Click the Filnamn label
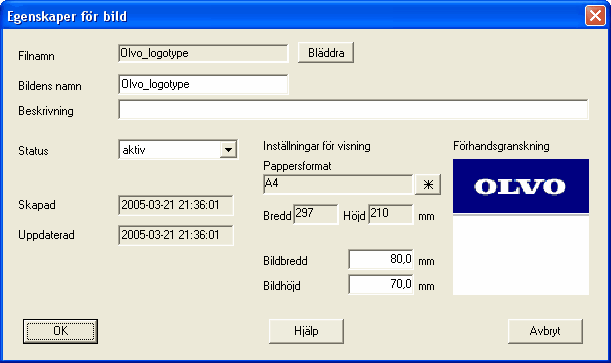Screen dimensions: 611x363 tap(36, 56)
